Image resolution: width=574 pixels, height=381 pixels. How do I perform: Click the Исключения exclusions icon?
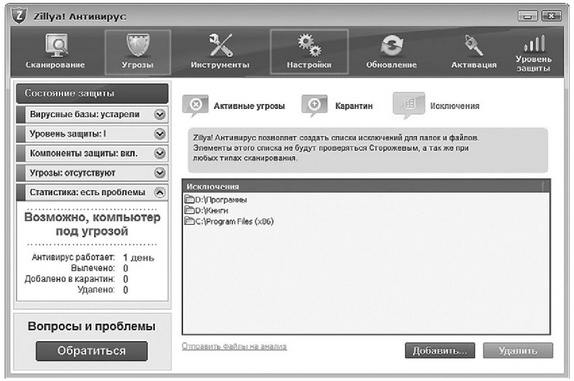click(x=409, y=105)
